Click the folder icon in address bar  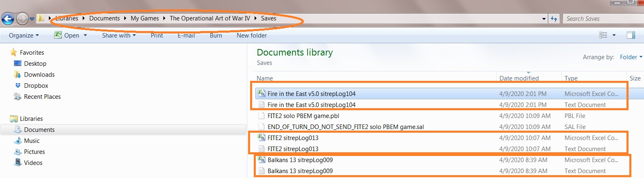coord(41,18)
